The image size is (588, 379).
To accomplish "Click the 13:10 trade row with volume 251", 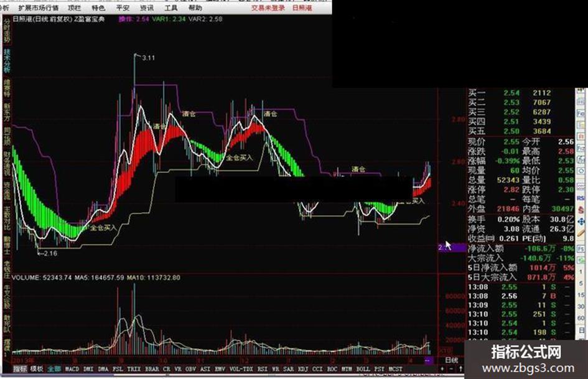I will (521, 314).
